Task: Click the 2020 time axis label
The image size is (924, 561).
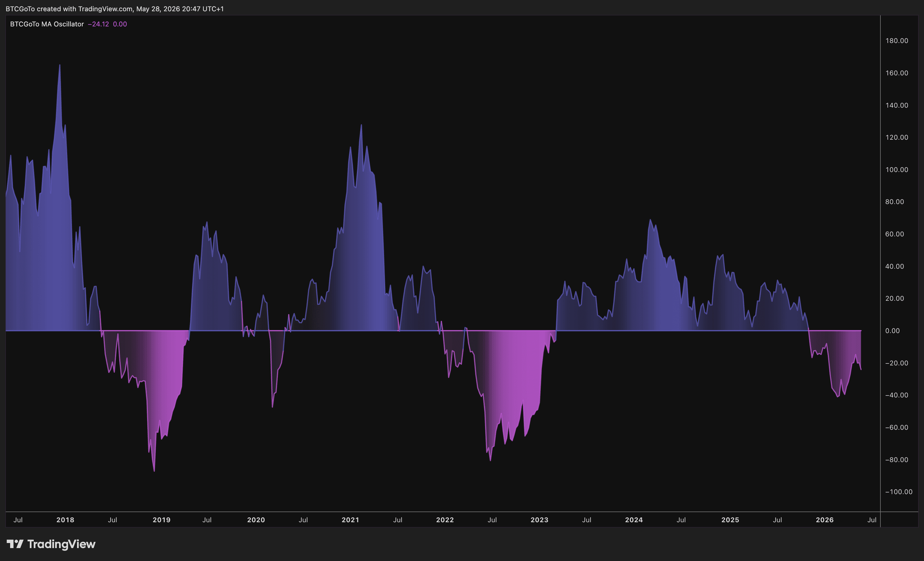Action: [256, 520]
